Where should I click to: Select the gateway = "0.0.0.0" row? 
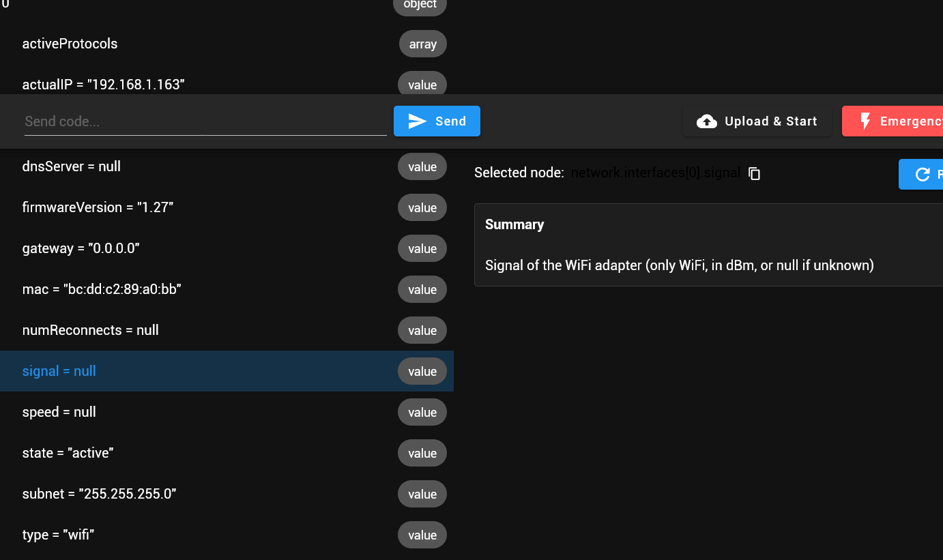[x=227, y=248]
